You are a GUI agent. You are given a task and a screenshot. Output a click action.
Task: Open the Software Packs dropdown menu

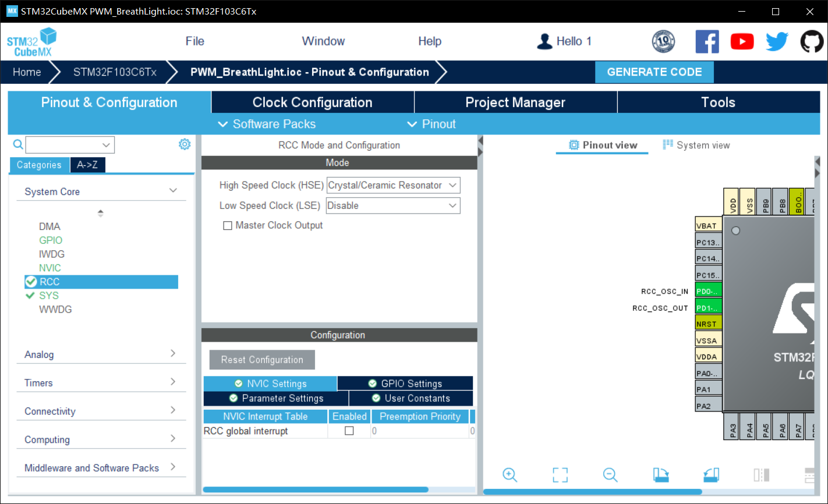pyautogui.click(x=267, y=124)
